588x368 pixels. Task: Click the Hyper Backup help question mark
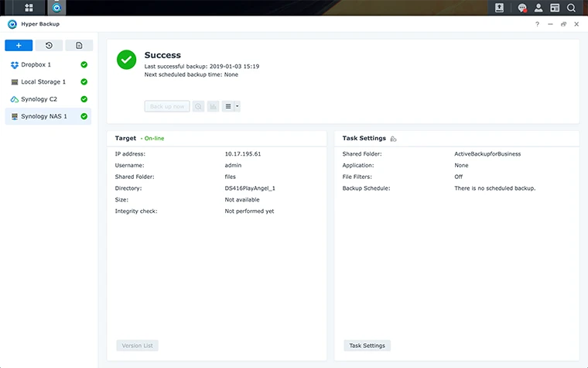point(538,24)
